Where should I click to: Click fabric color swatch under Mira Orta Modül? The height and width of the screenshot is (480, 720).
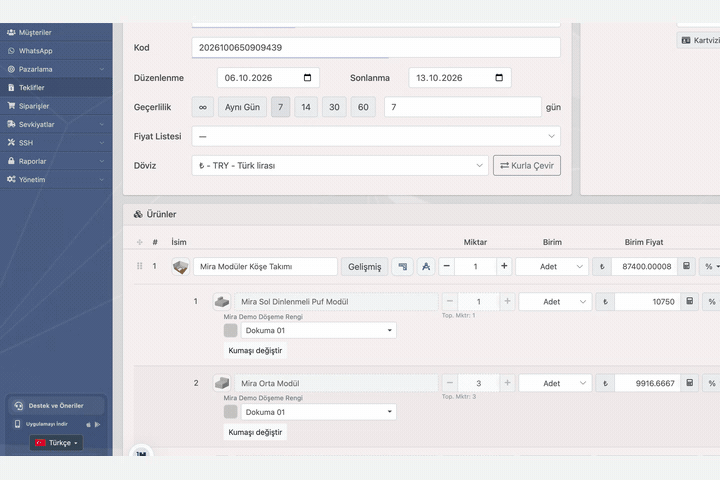tap(231, 412)
